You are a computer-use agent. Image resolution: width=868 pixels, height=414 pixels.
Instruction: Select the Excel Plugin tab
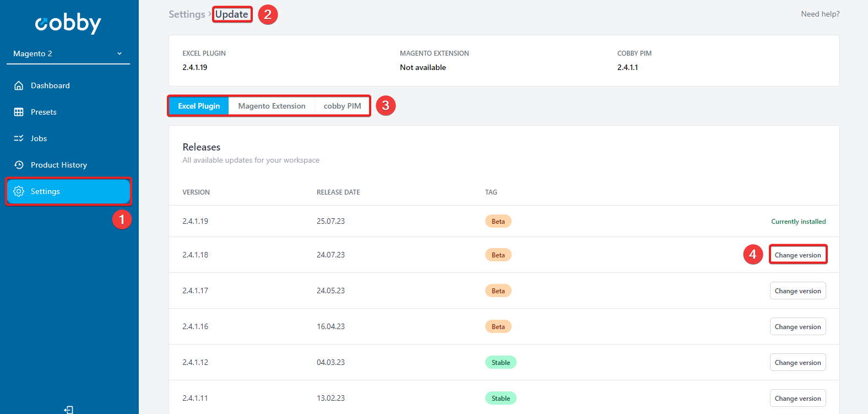pos(199,106)
